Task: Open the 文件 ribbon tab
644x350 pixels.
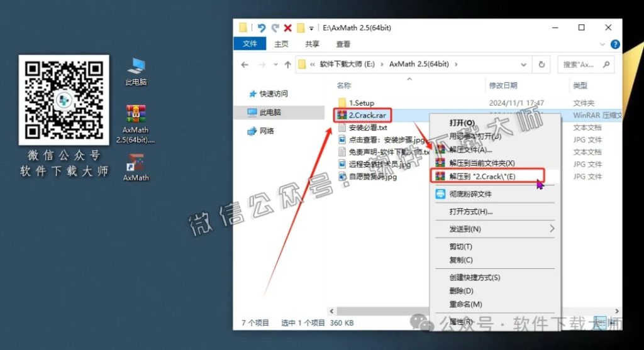Action: pos(250,43)
